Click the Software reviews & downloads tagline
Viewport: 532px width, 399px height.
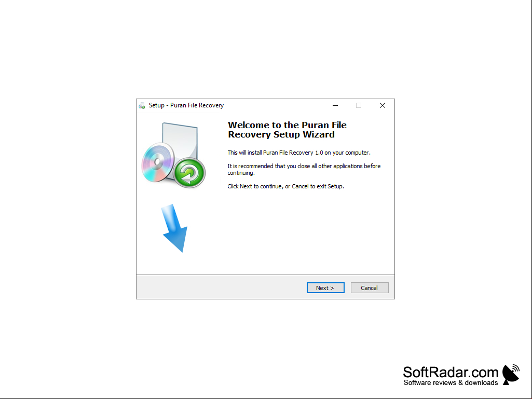coord(451,383)
